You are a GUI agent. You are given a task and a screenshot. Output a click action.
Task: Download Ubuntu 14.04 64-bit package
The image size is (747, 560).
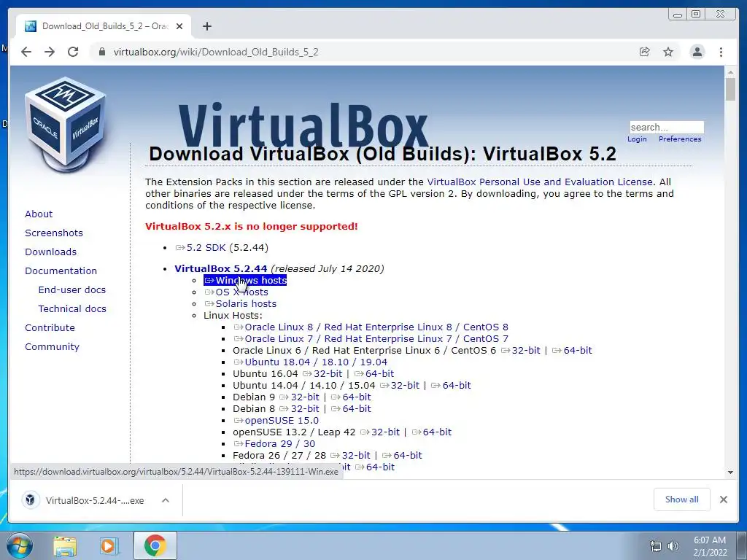point(451,385)
